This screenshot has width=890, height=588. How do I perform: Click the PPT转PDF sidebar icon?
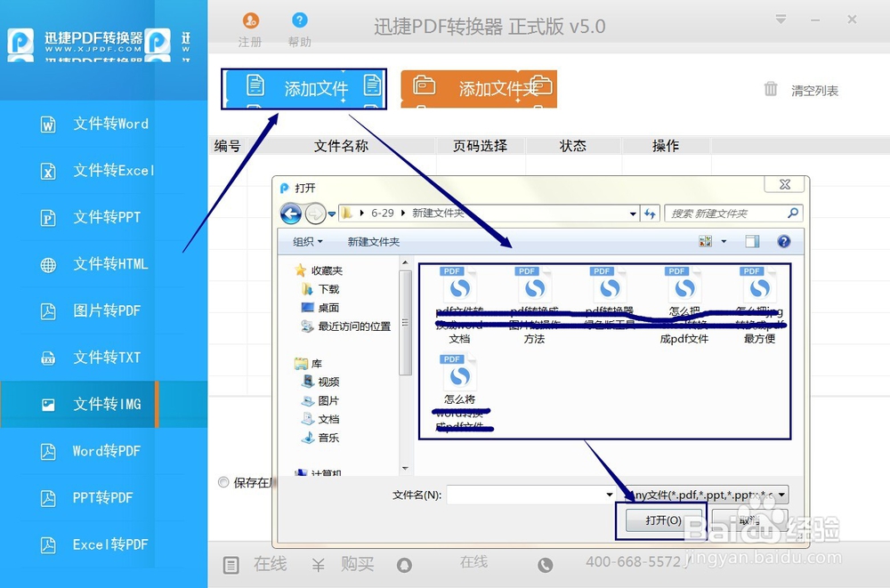(48, 498)
